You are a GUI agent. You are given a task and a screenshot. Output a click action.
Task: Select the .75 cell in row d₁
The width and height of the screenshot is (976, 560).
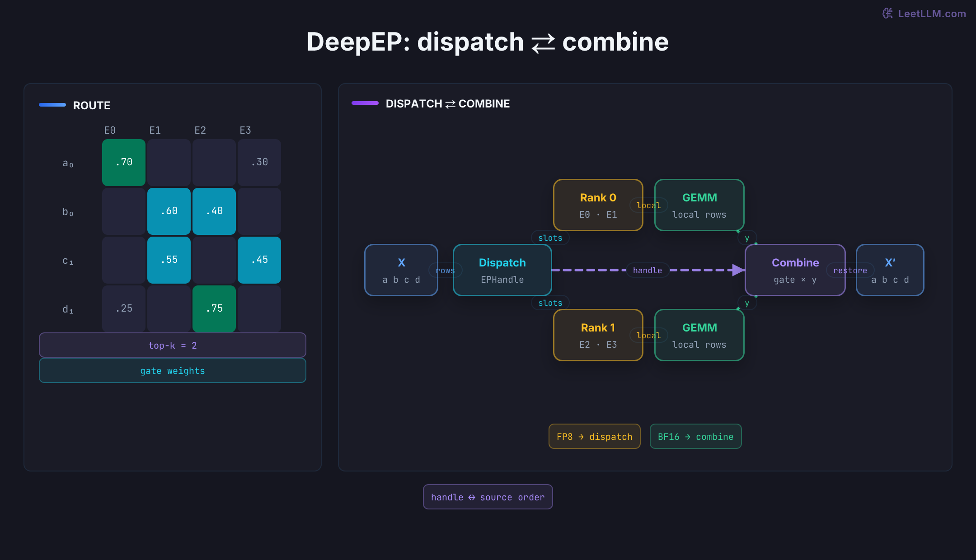pos(214,309)
